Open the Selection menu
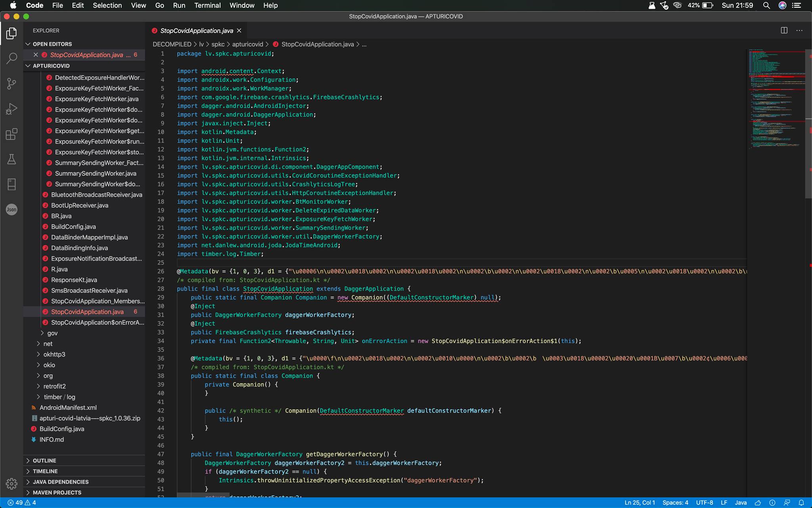812x508 pixels. (x=107, y=6)
